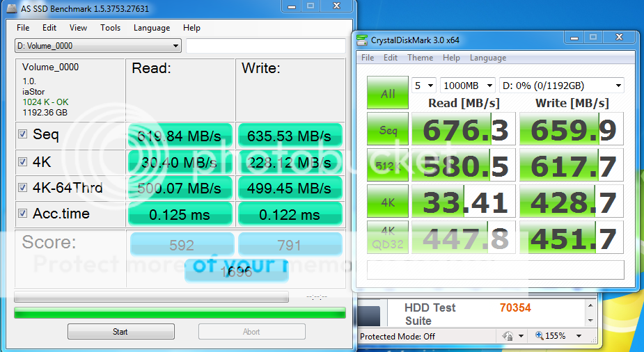Open File menu in CrystalDiskMark
Image resolution: width=644 pixels, height=352 pixels.
[368, 58]
